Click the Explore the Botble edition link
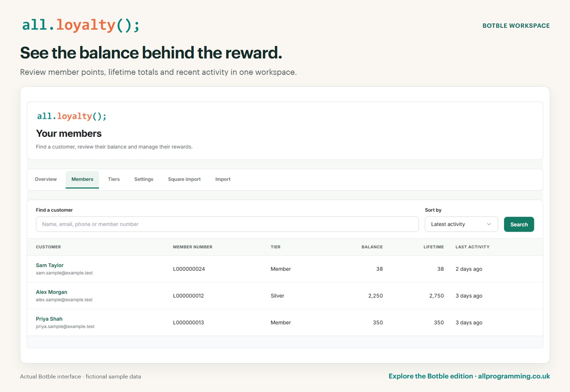570x392 pixels. pyautogui.click(x=469, y=376)
